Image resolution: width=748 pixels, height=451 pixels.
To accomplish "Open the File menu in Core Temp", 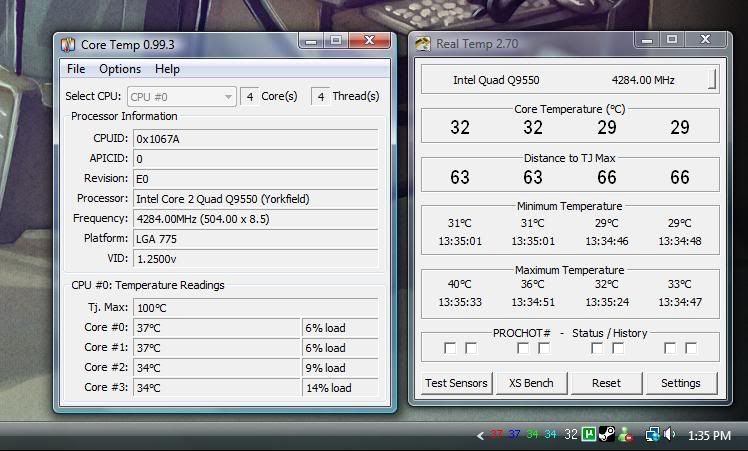I will click(x=76, y=69).
